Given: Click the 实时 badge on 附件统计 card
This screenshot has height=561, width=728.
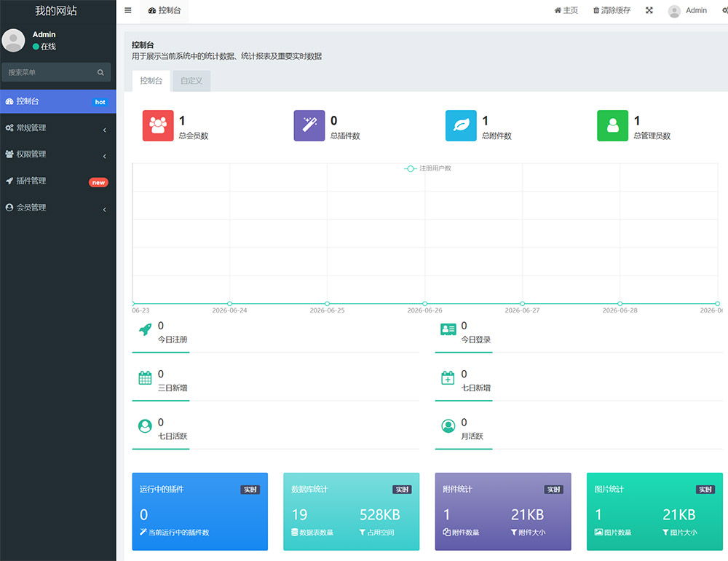Looking at the screenshot, I should pyautogui.click(x=553, y=490).
